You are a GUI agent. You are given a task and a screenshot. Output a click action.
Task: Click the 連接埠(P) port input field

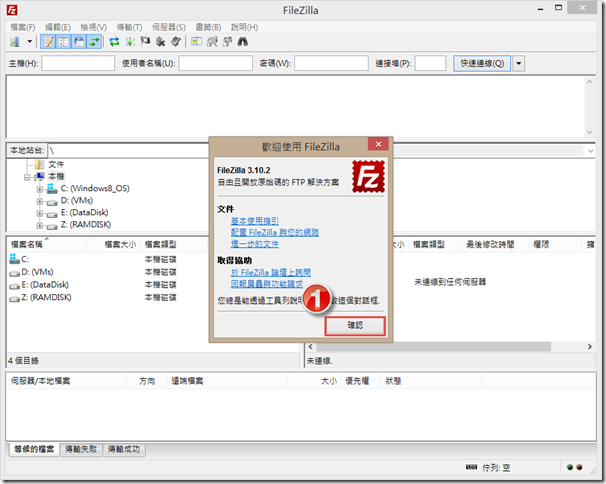click(x=430, y=63)
